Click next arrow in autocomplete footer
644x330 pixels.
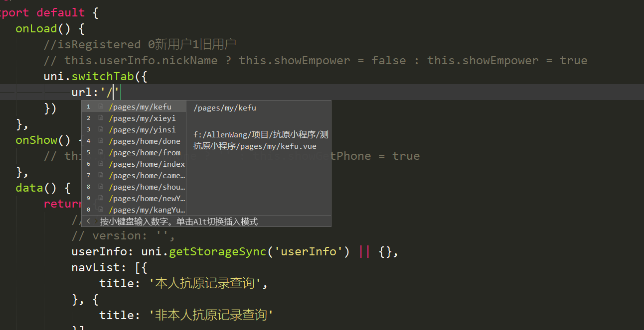pyautogui.click(x=95, y=221)
